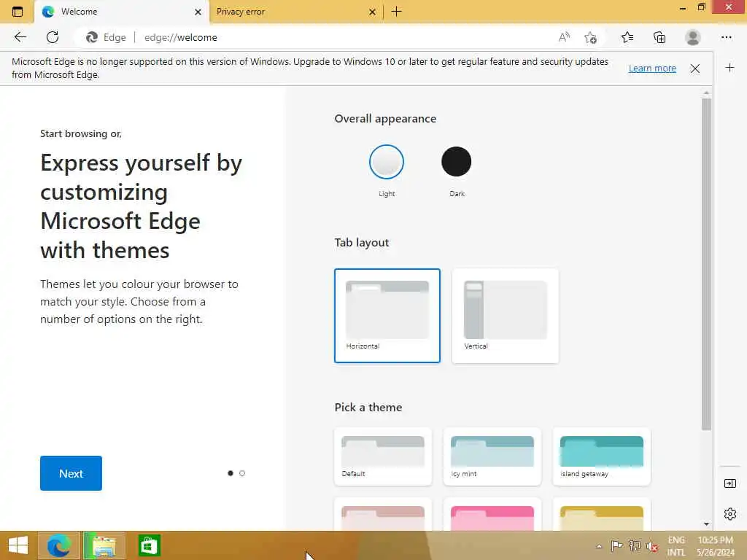
Task: Click the scrollbar up arrow
Action: [x=706, y=93]
